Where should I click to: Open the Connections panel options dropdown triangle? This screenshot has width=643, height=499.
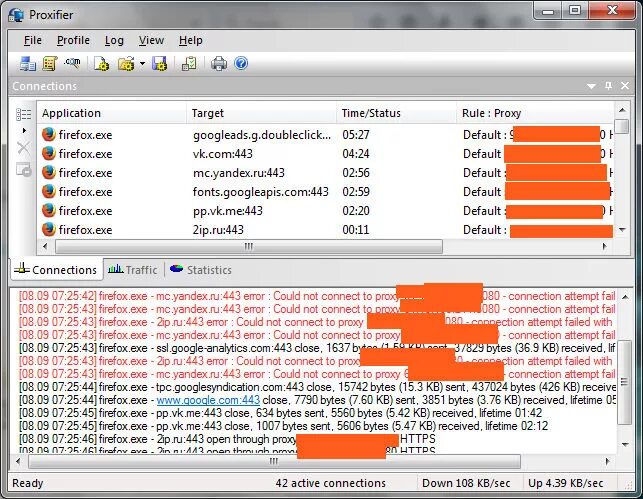591,86
